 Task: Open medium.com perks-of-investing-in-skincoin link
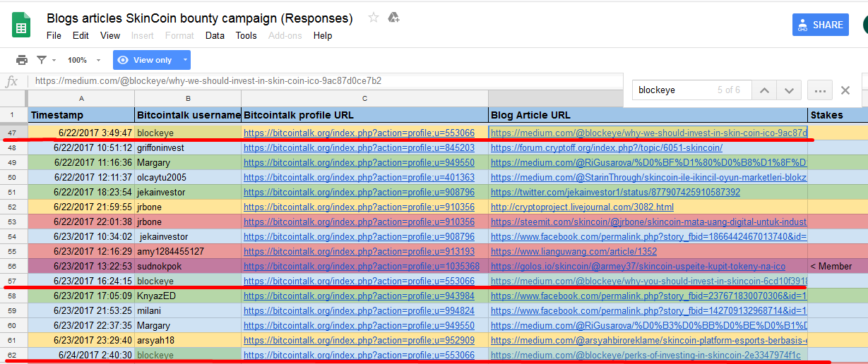(x=646, y=356)
